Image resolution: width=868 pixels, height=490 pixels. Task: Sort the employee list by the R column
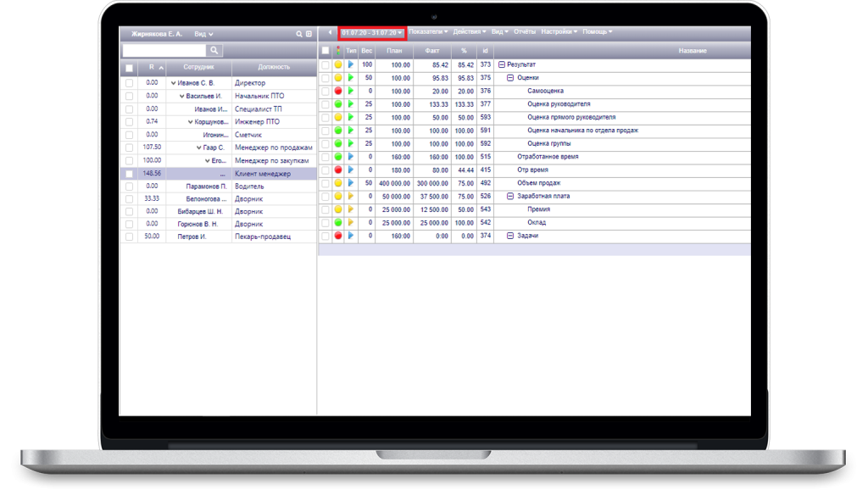(x=152, y=68)
